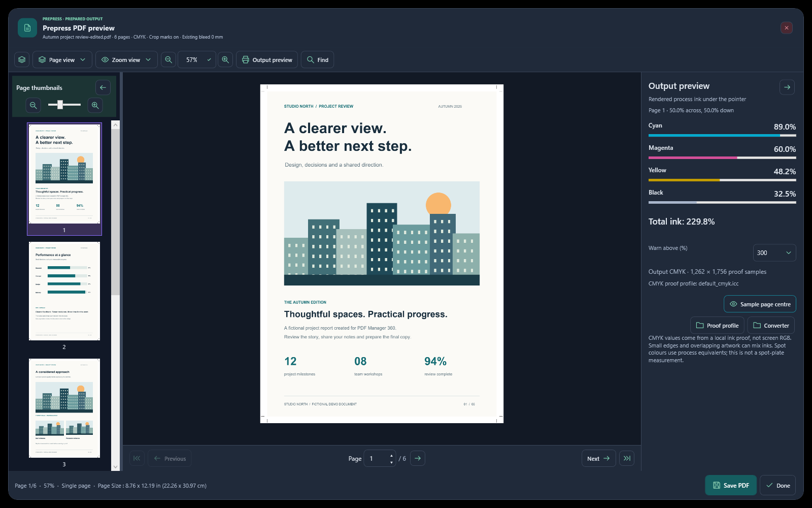Close the Prepress PDF preview dialog
The width and height of the screenshot is (812, 508).
(787, 28)
